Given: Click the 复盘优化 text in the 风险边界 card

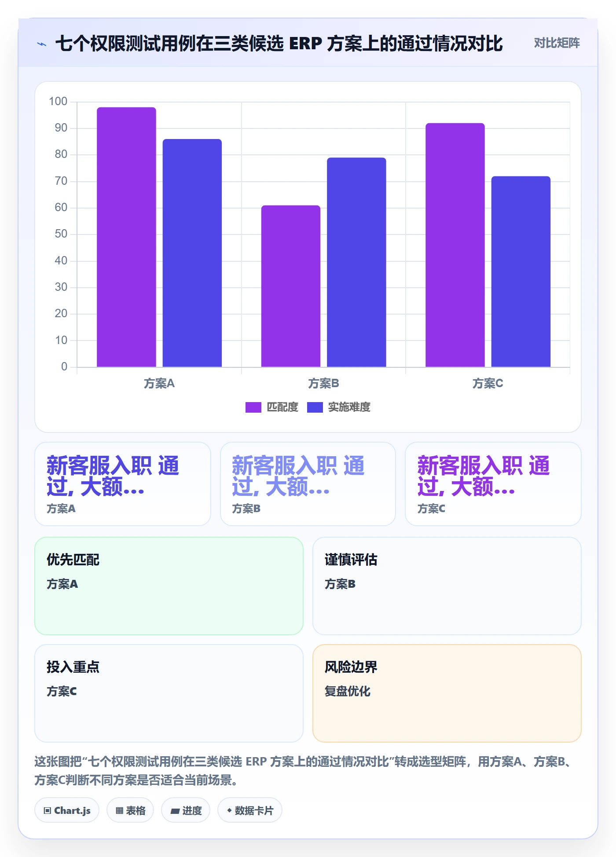Looking at the screenshot, I should [x=348, y=691].
